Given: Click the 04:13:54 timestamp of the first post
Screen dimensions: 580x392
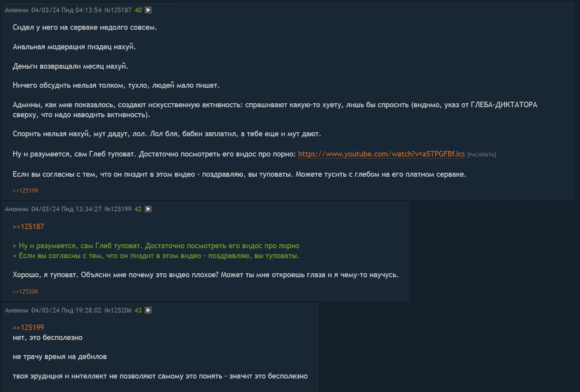Looking at the screenshot, I should [88, 10].
